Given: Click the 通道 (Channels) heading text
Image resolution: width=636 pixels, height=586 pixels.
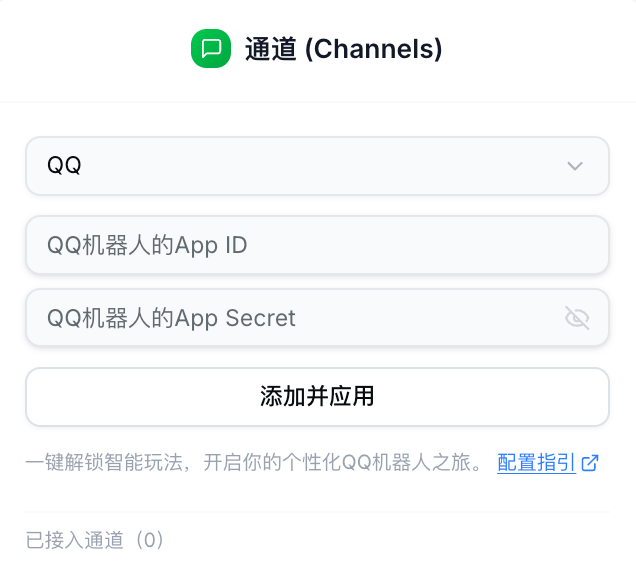Looking at the screenshot, I should tap(343, 49).
